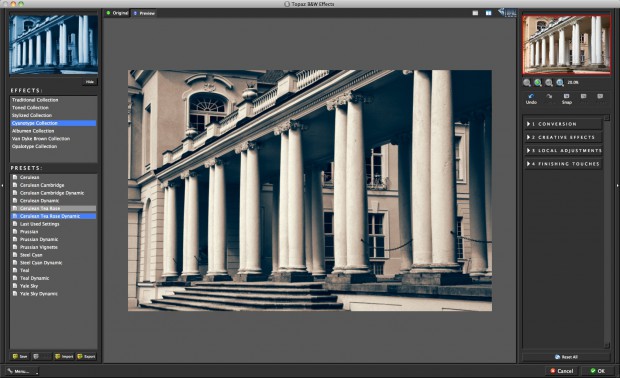Click the Undo arrow icon
620x378 pixels.
(531, 96)
